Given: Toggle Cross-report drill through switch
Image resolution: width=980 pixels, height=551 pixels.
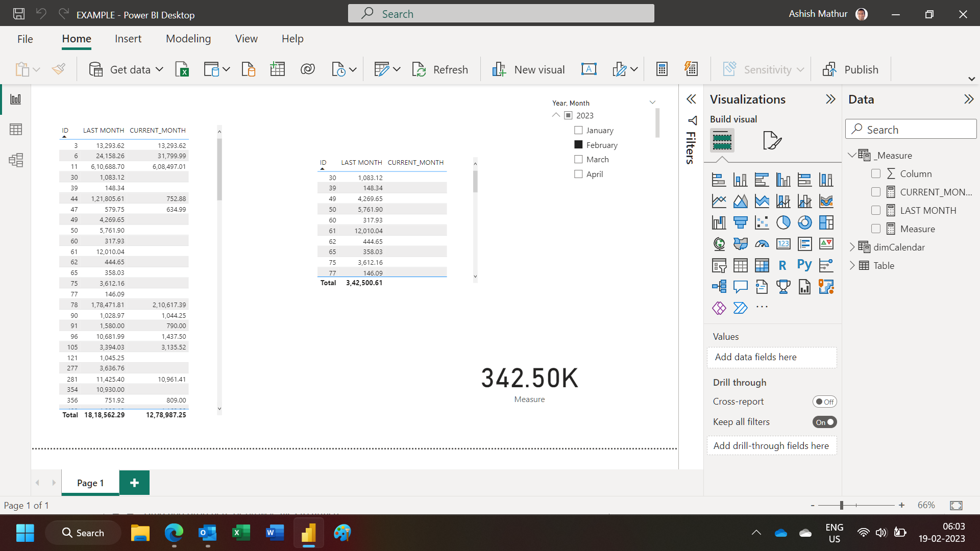Looking at the screenshot, I should [824, 402].
